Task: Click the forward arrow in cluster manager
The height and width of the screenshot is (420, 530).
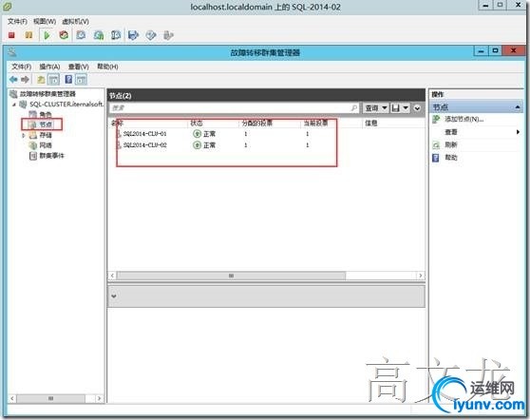Action: (25, 80)
